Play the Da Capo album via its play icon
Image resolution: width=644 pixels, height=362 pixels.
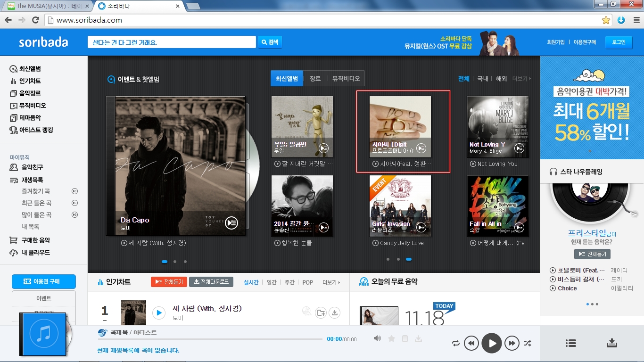tap(231, 223)
